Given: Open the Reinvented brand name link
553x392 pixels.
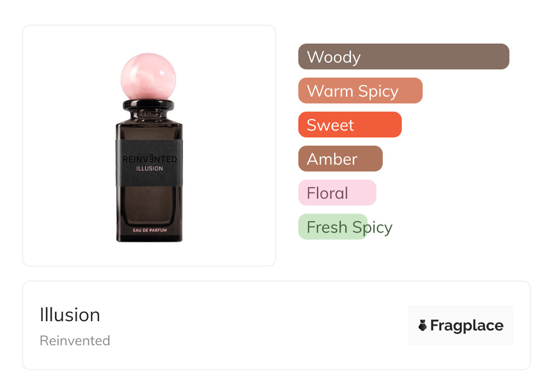Looking at the screenshot, I should 75,341.
